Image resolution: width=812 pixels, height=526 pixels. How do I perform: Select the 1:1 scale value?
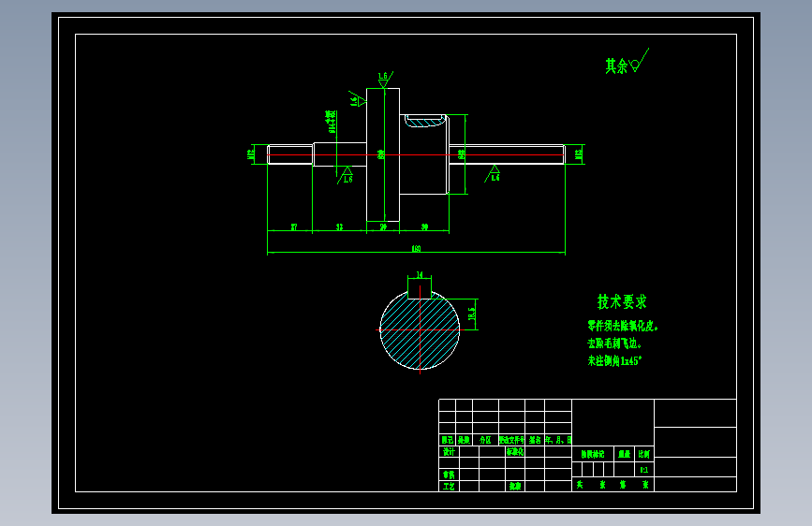pyautogui.click(x=644, y=470)
